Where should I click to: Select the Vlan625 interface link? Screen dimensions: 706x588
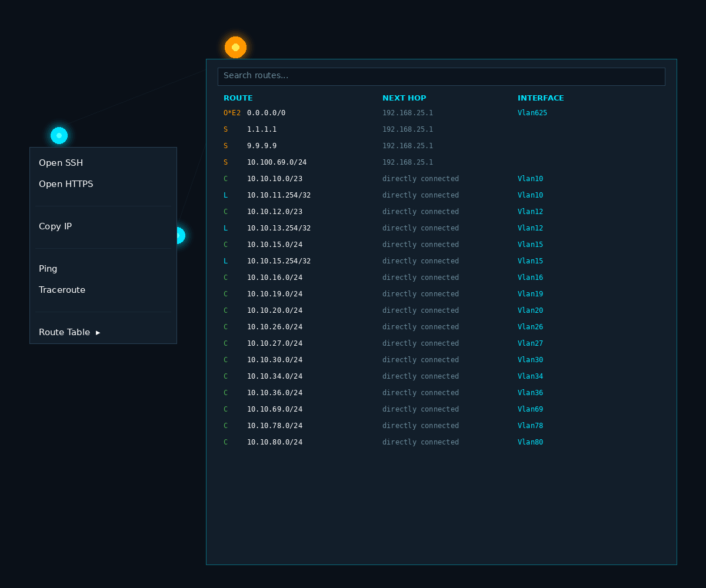pyautogui.click(x=532, y=113)
